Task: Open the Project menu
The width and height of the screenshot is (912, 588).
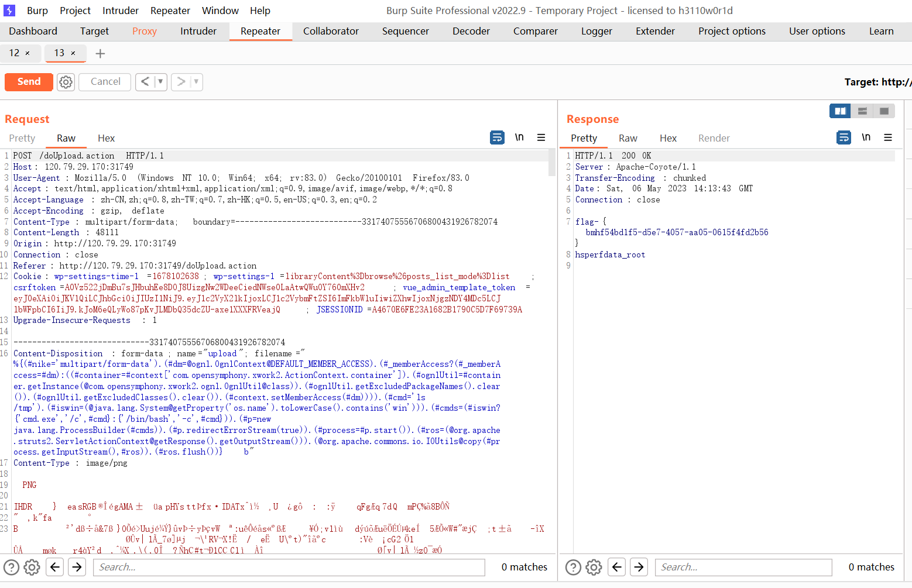Action: point(75,11)
